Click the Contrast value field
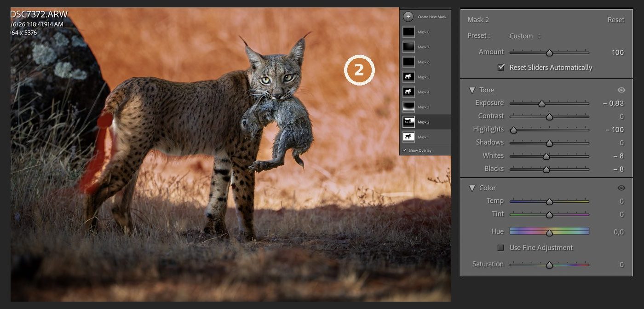This screenshot has height=309, width=644. pos(621,116)
